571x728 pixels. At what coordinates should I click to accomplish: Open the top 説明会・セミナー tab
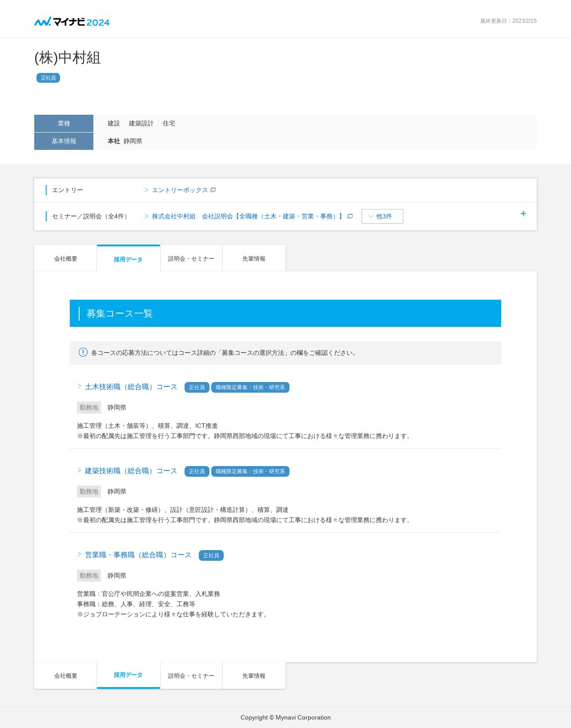(191, 258)
